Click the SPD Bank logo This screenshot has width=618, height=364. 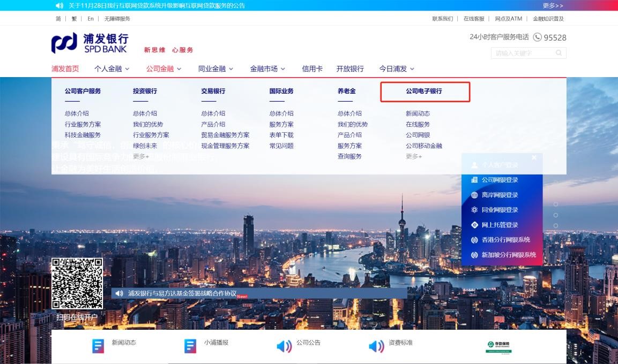90,43
